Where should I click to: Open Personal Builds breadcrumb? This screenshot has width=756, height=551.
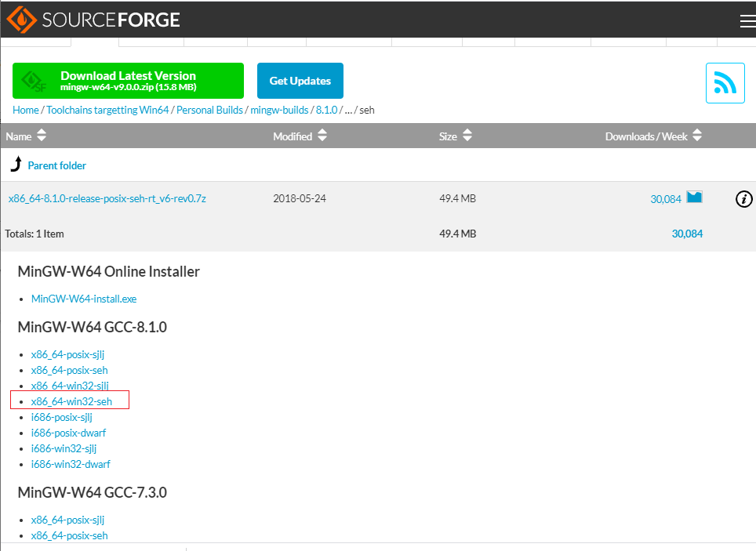click(209, 111)
